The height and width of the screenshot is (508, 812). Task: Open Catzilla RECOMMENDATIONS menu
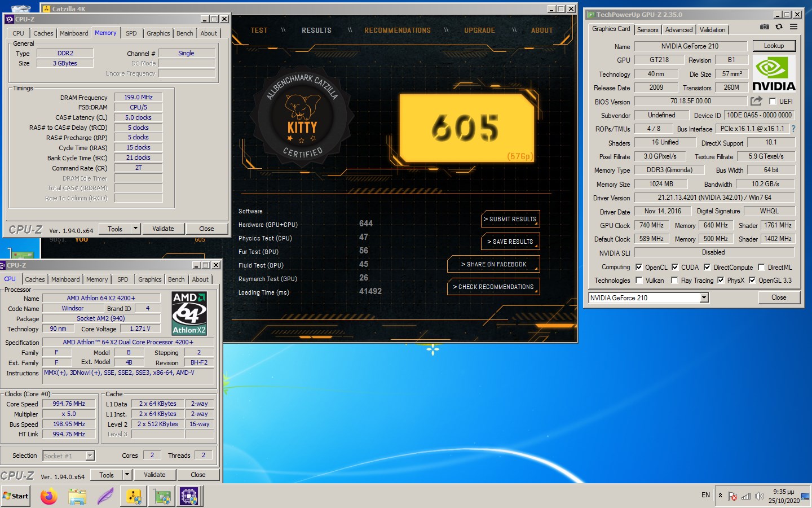(398, 30)
